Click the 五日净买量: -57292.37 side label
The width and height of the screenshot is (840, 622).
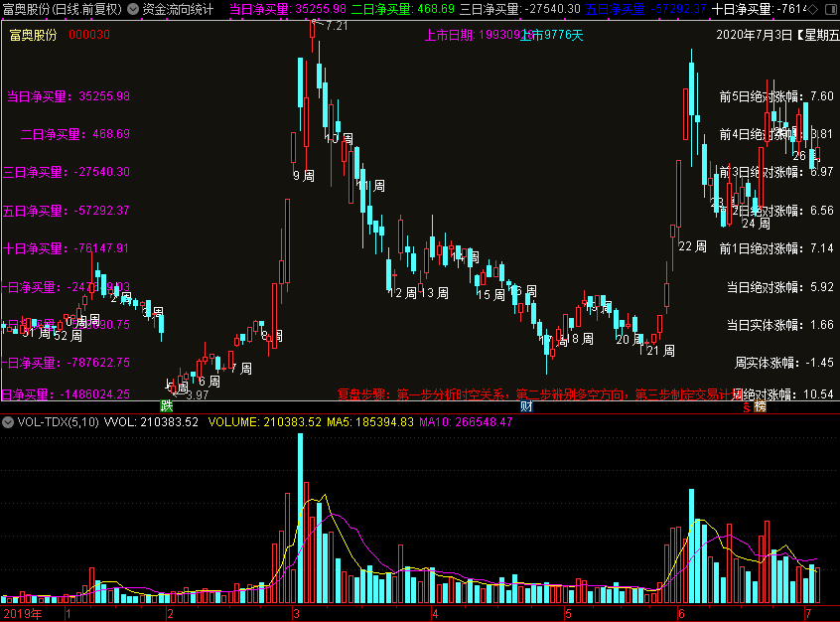tap(67, 211)
